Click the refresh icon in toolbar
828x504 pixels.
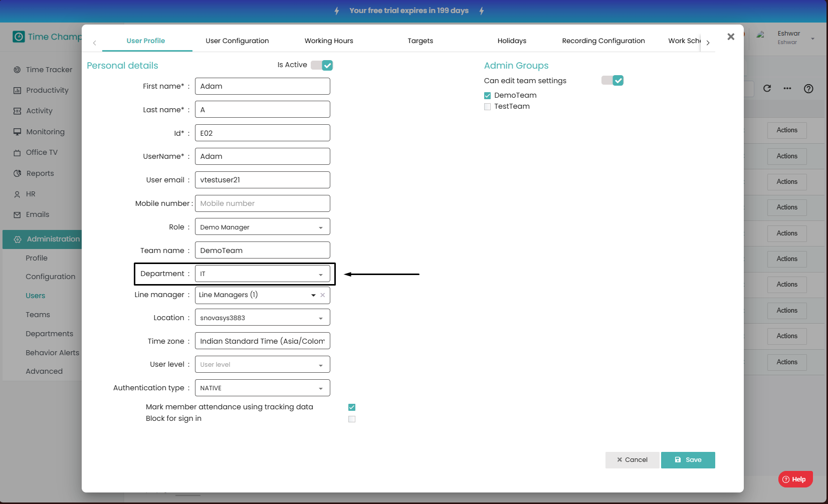coord(767,89)
